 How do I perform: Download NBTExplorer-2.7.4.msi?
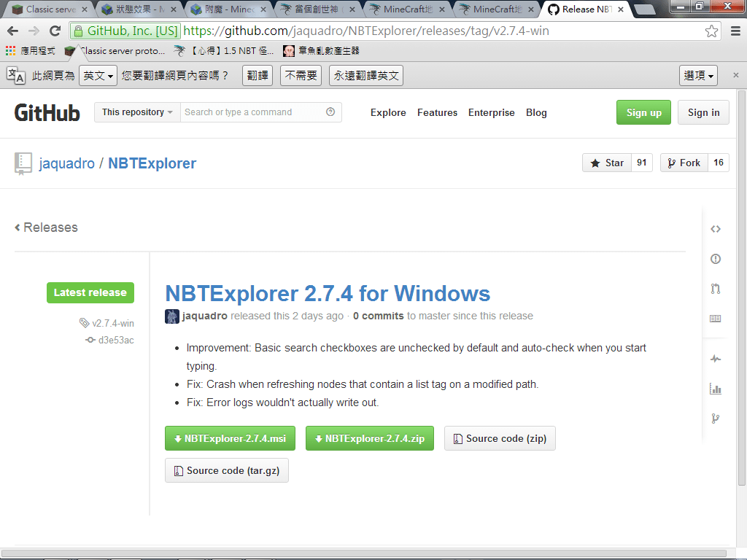point(230,438)
